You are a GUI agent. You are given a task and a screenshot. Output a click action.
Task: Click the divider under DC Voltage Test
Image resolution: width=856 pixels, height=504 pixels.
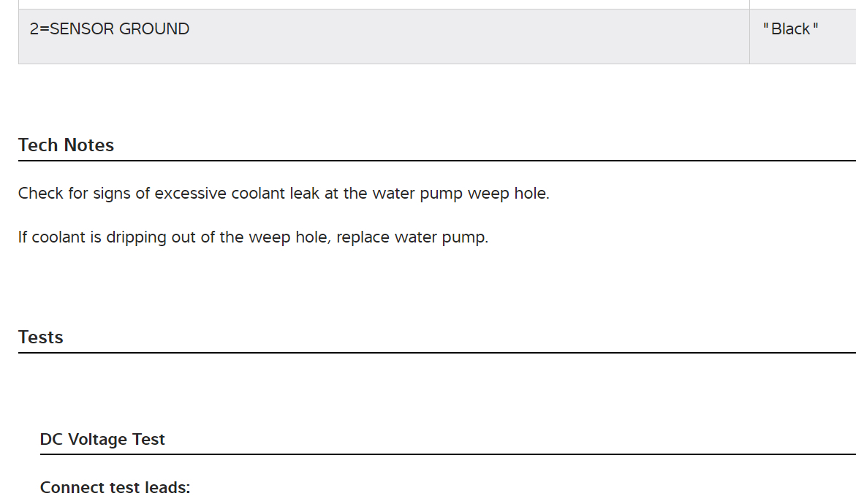click(x=447, y=454)
